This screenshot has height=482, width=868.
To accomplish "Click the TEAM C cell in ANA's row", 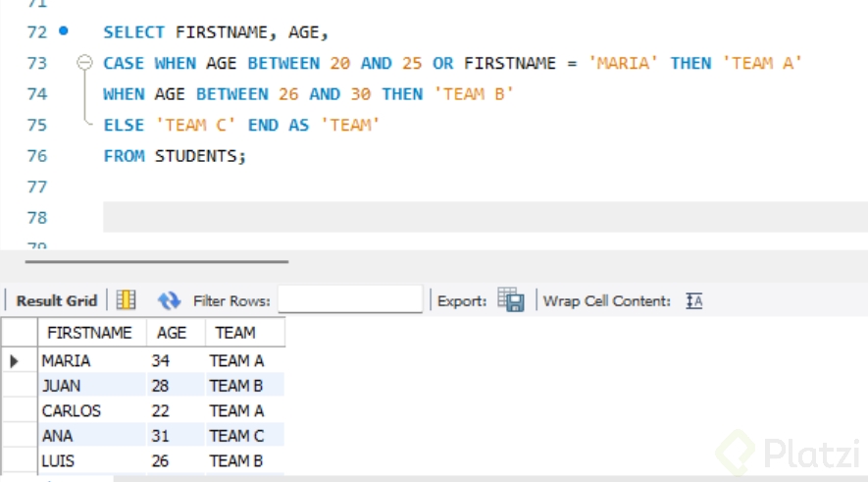I will pyautogui.click(x=236, y=435).
